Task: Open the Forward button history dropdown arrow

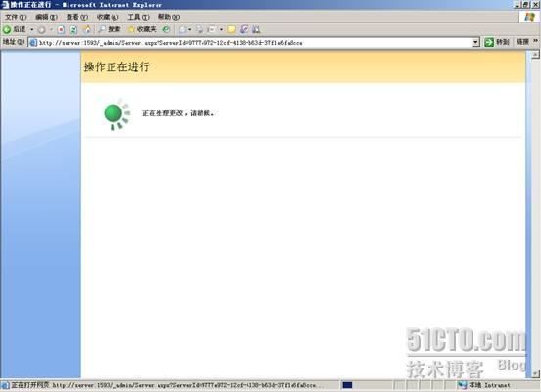Action: 52,30
